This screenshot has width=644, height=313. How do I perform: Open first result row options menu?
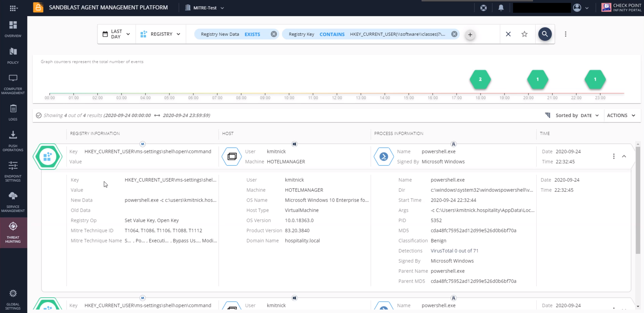click(x=613, y=156)
